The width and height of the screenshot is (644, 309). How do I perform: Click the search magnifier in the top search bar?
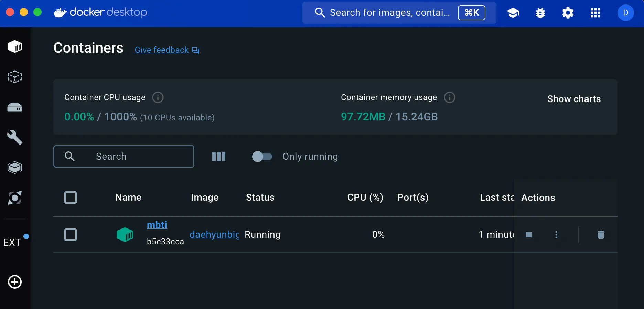[x=320, y=13]
